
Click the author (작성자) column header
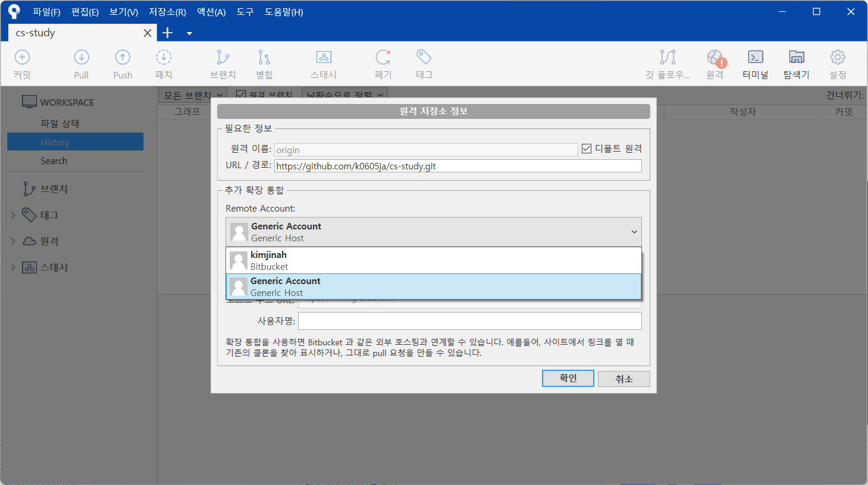(742, 111)
